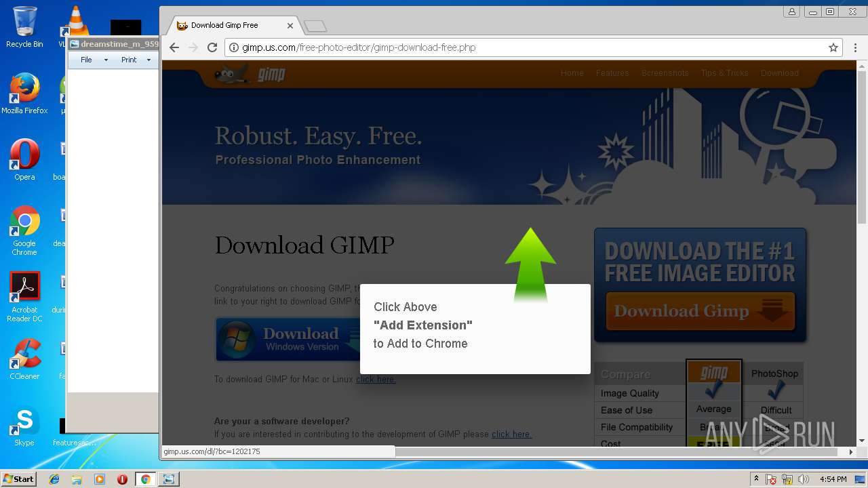This screenshot has width=868, height=488.
Task: View site information icon in address bar
Action: [234, 47]
